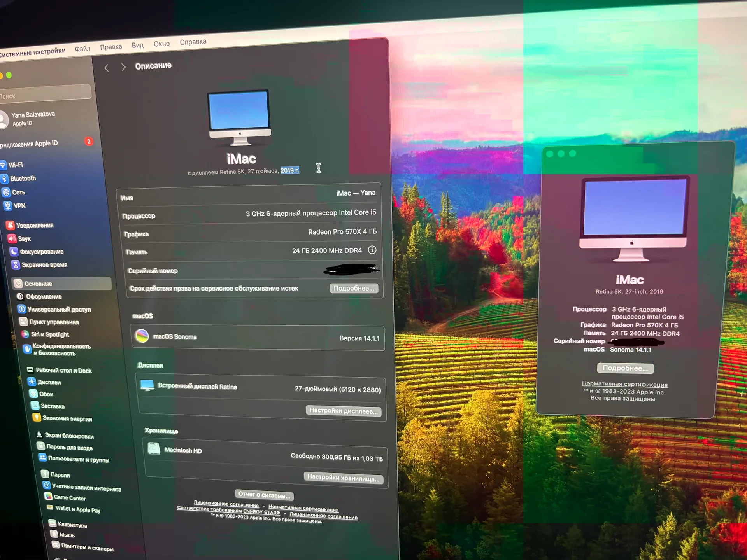Open Предложения Apple ID suggestions row

(46, 143)
